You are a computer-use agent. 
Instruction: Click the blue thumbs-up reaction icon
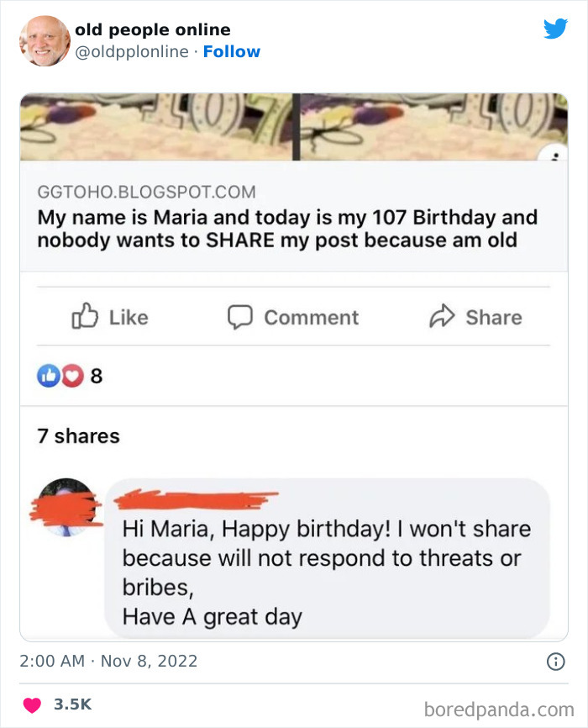tap(49, 376)
